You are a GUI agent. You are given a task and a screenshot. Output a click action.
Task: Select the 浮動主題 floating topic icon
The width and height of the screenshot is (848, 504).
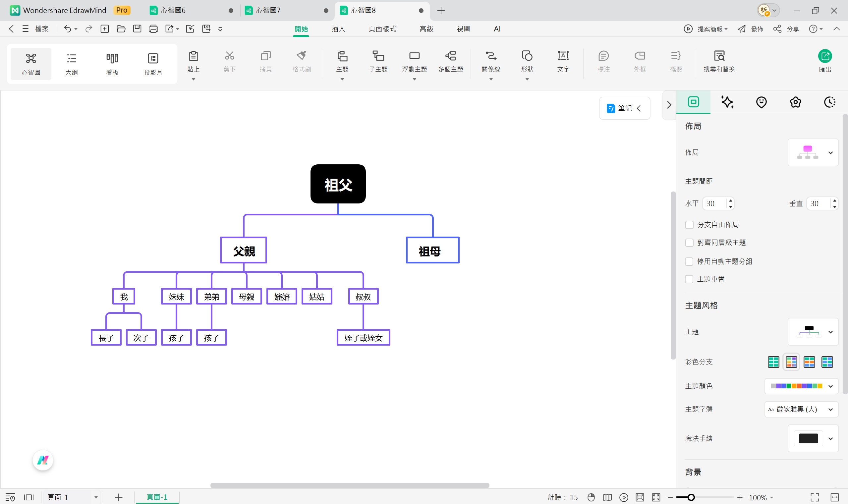[x=414, y=56]
